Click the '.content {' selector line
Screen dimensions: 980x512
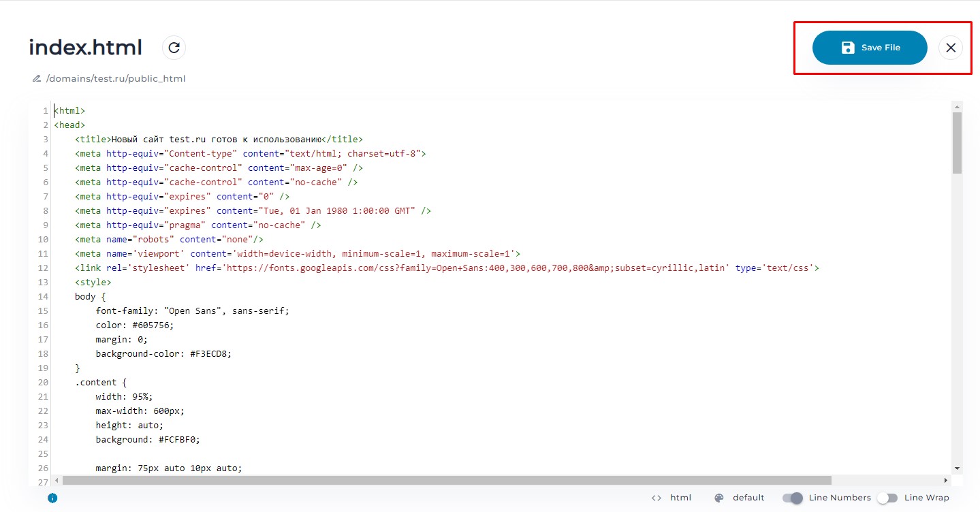click(101, 382)
